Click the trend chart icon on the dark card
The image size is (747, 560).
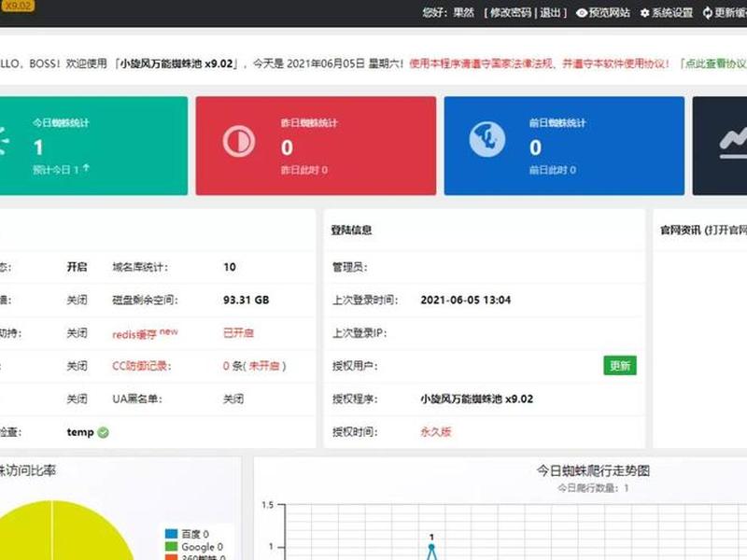(733, 143)
